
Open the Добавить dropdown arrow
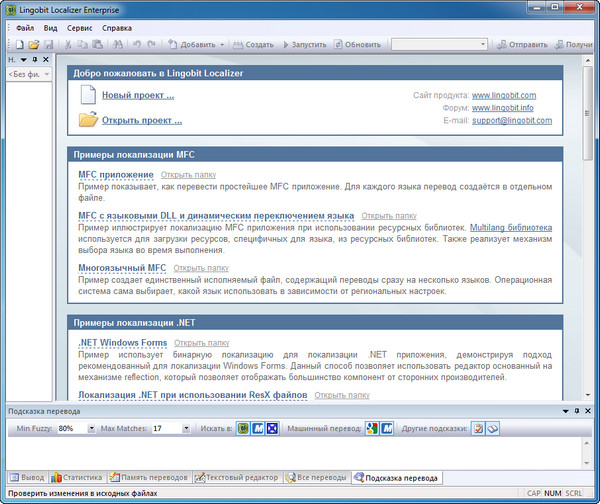(222, 45)
